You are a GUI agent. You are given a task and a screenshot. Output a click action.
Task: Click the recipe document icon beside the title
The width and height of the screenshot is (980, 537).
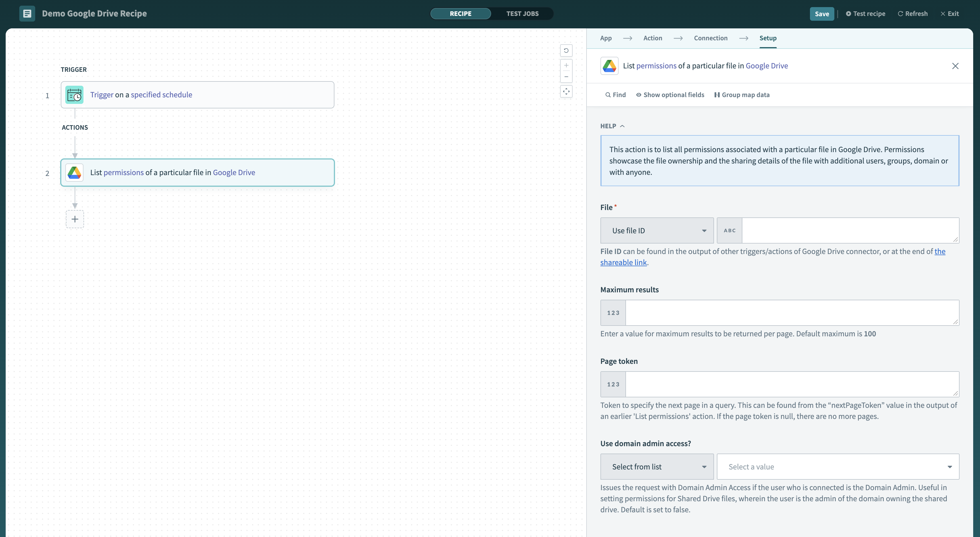point(27,14)
